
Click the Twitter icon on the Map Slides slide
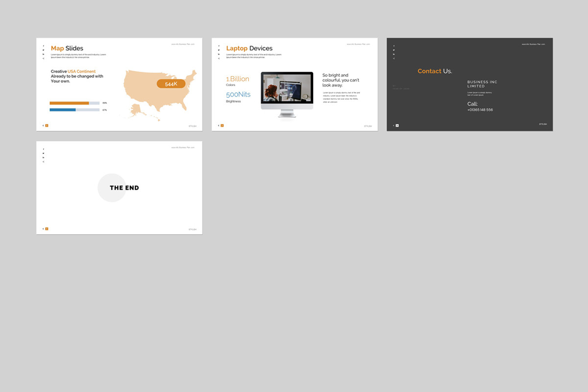[44, 50]
